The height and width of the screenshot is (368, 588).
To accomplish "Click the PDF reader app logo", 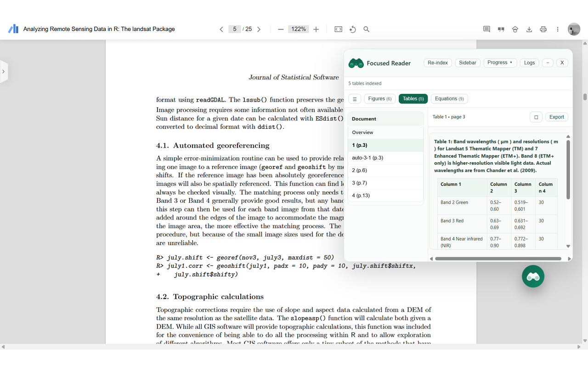I will (x=13, y=29).
